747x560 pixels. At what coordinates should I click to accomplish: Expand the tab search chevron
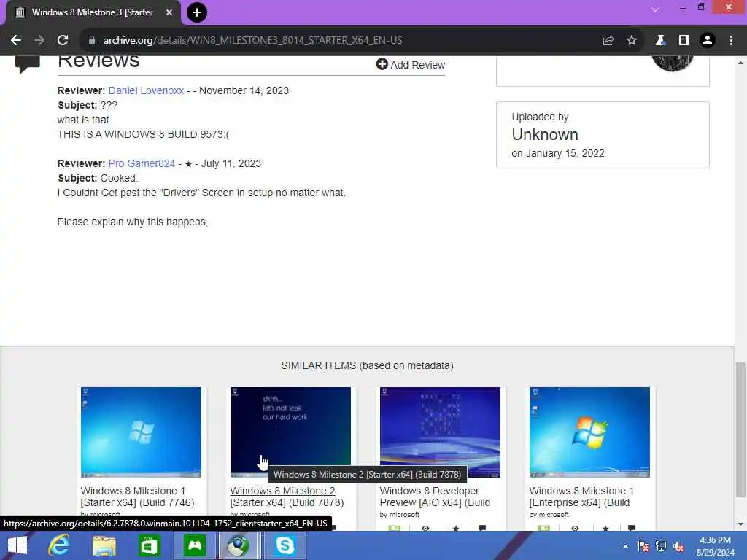(655, 9)
